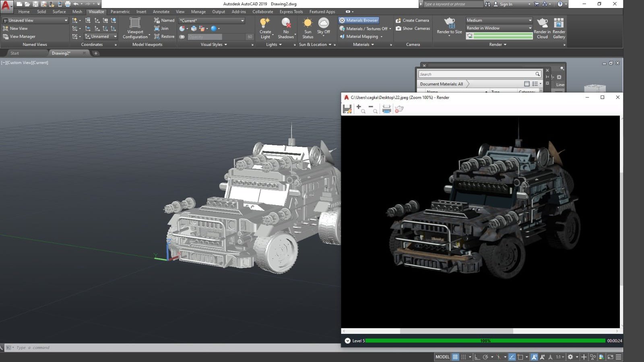
Task: Toggle Sky Off setting
Action: coord(323,23)
